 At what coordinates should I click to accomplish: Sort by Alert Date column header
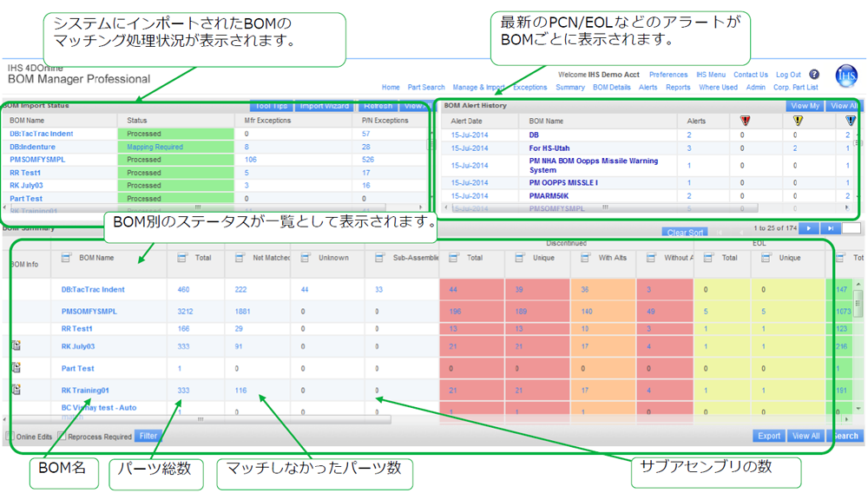tap(466, 122)
